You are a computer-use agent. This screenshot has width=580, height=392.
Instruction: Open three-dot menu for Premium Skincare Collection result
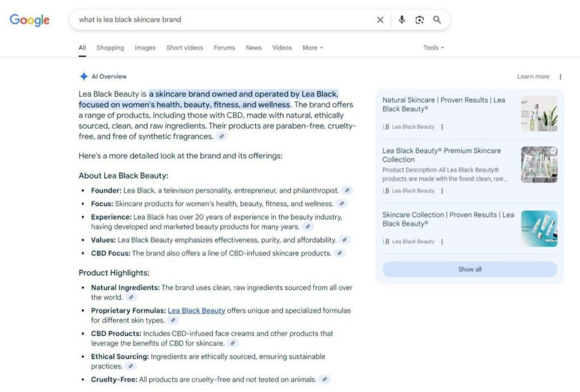click(x=442, y=191)
